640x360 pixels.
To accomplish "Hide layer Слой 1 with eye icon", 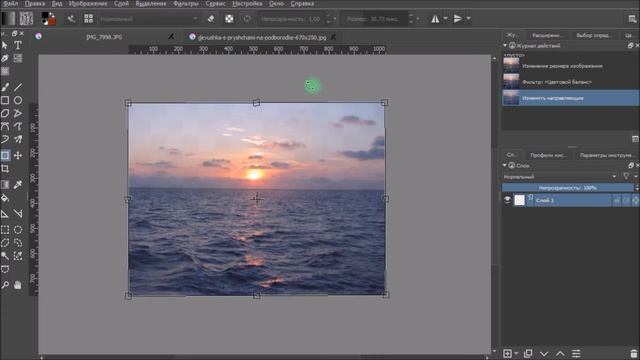I will tap(507, 200).
